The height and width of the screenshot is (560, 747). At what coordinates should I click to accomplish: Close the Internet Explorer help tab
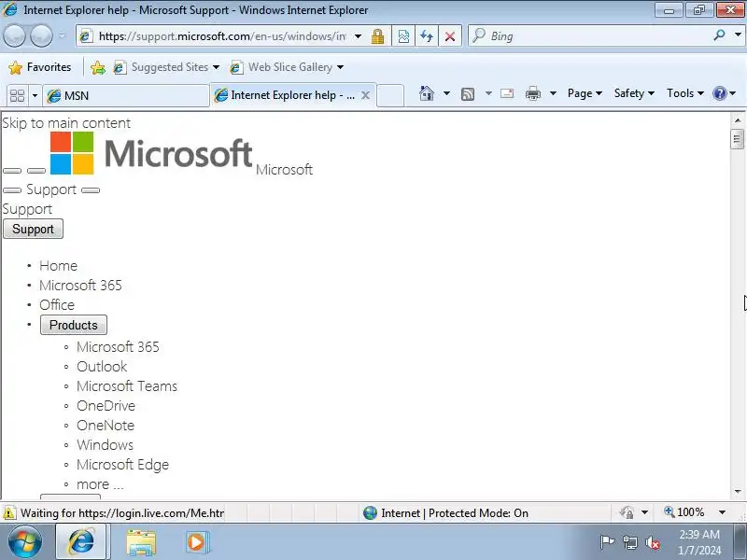click(365, 95)
